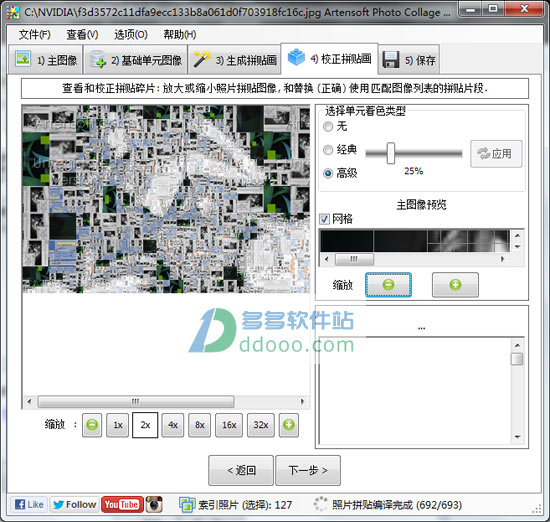This screenshot has height=522, width=550.
Task: Select the 无 coloring type radio button
Action: [x=328, y=126]
